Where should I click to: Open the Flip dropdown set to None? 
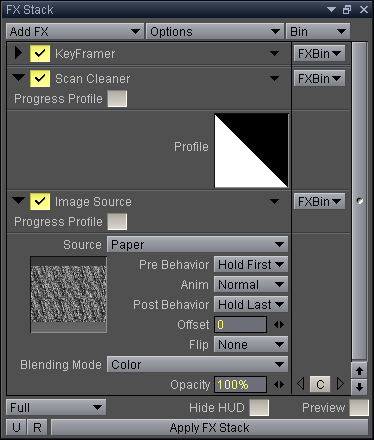(251, 345)
